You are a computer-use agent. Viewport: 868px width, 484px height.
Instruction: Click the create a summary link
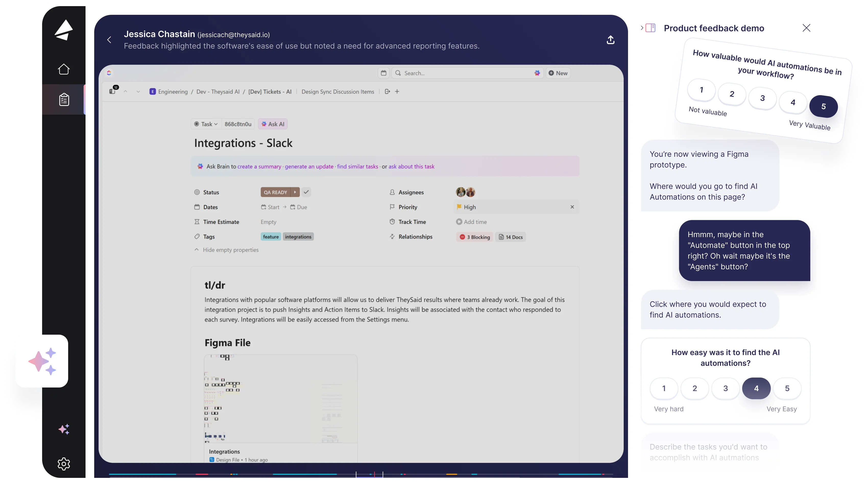pyautogui.click(x=259, y=166)
